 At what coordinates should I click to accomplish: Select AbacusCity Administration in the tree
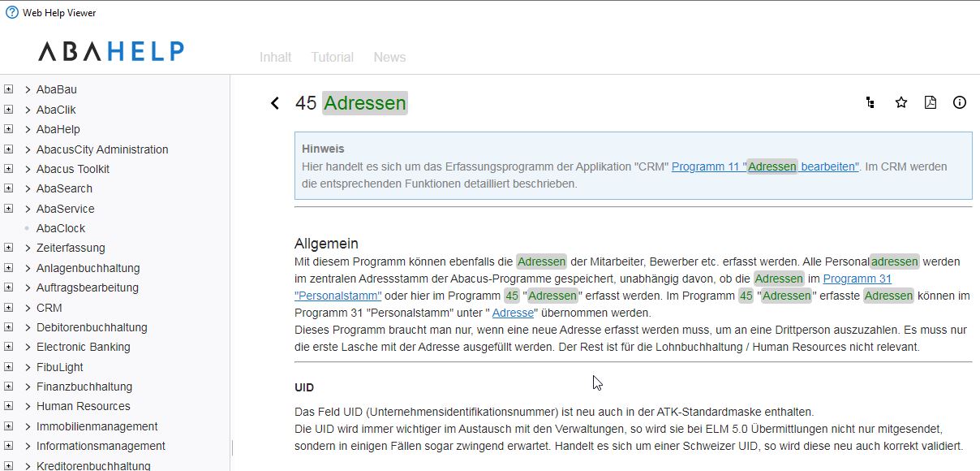tap(102, 149)
